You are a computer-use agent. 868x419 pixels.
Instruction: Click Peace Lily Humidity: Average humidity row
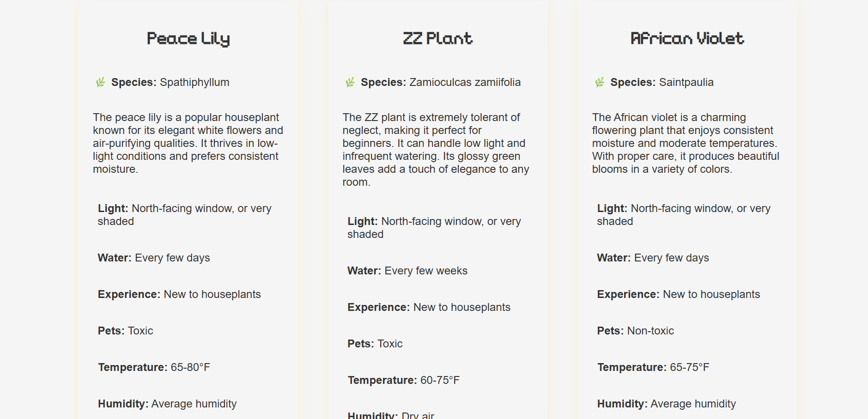pos(167,404)
